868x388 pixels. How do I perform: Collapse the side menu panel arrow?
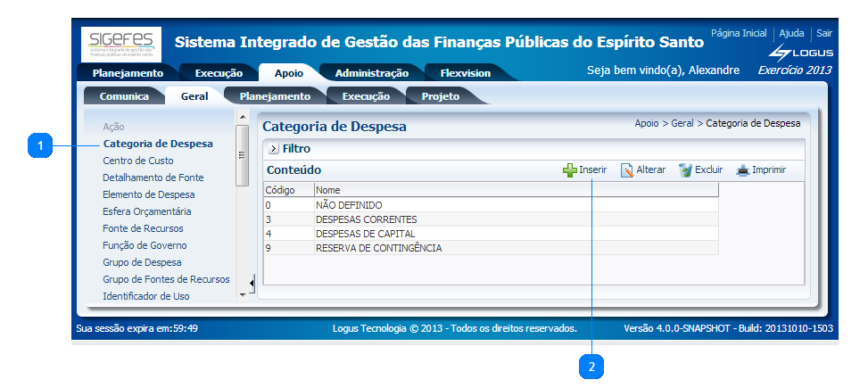(x=252, y=284)
